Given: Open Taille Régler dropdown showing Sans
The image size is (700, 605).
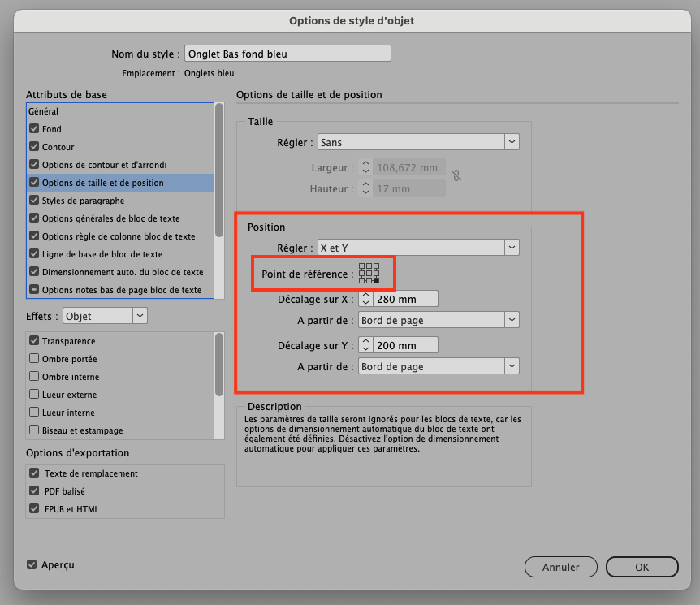Looking at the screenshot, I should click(418, 142).
